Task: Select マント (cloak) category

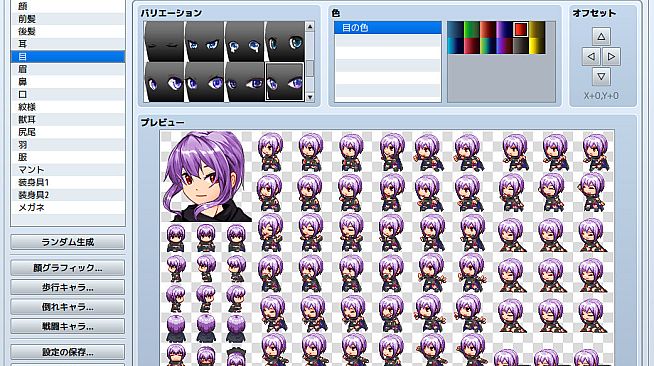Action: point(68,170)
